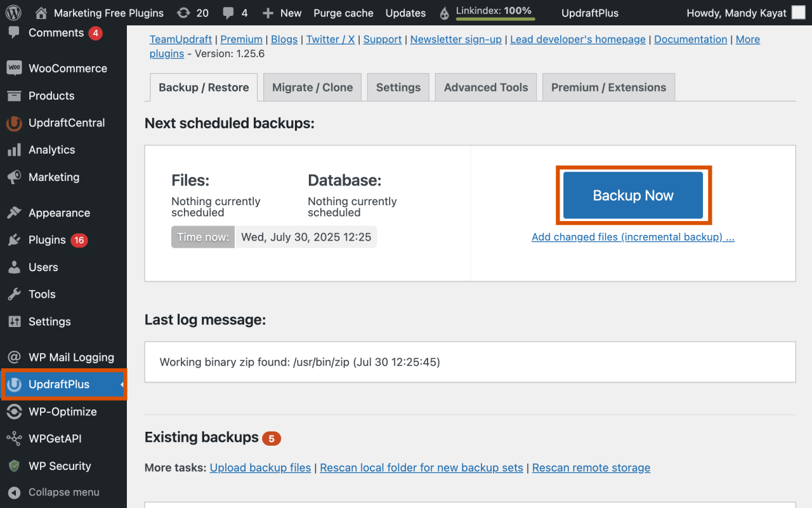Click the Analytics bar-chart icon
The image size is (812, 508).
(14, 149)
